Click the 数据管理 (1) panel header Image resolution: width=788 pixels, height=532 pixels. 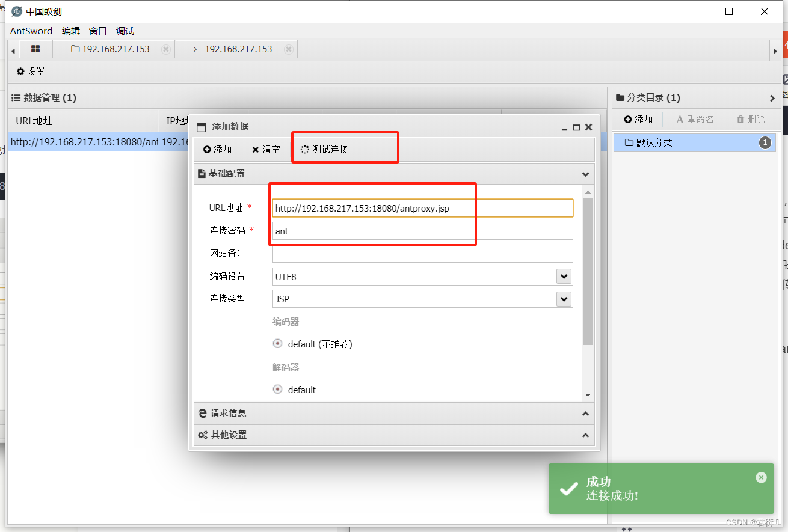coord(307,98)
